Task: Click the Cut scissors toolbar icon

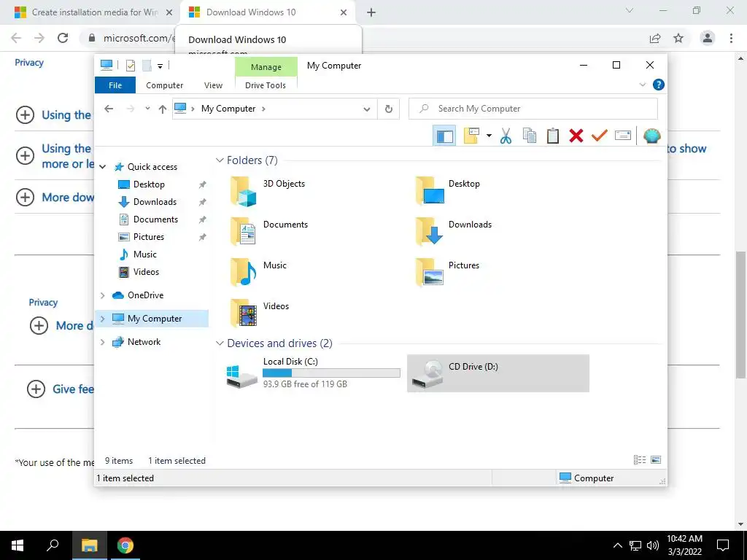Action: click(506, 136)
